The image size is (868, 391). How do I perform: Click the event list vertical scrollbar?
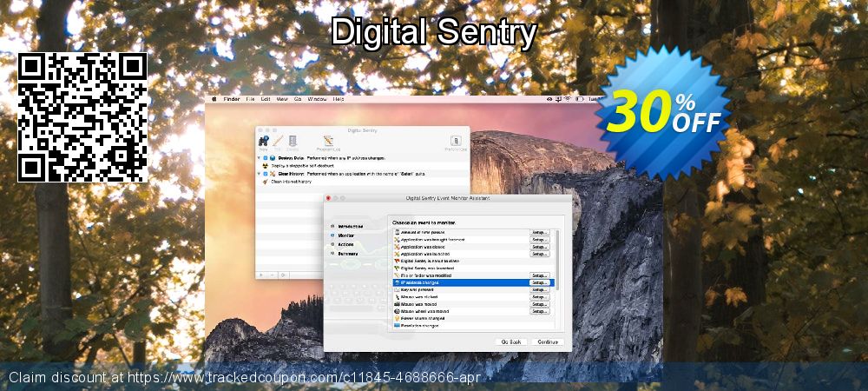(557, 261)
